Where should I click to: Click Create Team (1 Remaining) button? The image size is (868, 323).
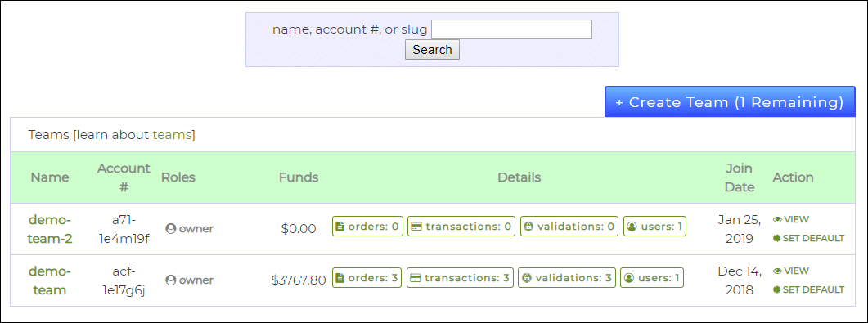pyautogui.click(x=730, y=101)
